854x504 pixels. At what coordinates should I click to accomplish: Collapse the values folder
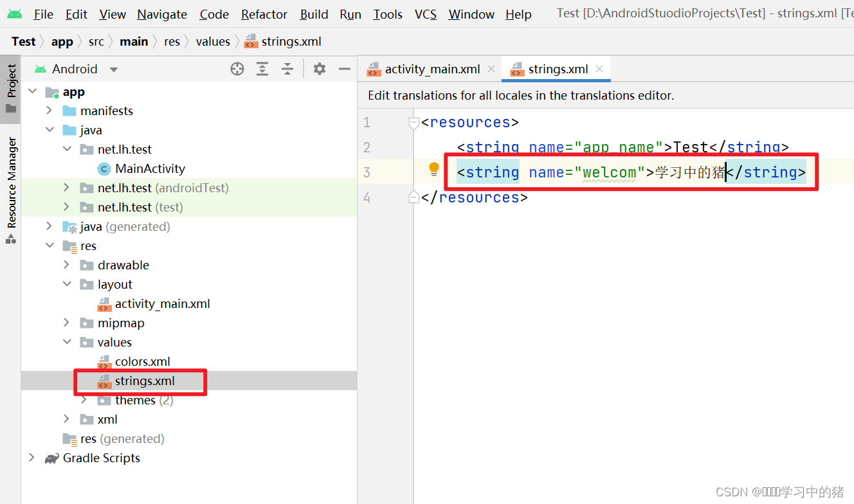coord(67,342)
